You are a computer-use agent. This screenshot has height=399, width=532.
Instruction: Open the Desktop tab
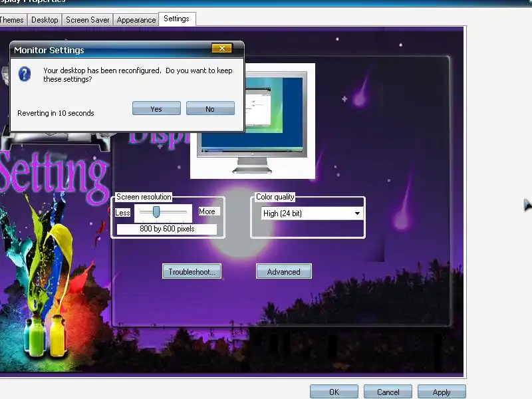tap(45, 20)
